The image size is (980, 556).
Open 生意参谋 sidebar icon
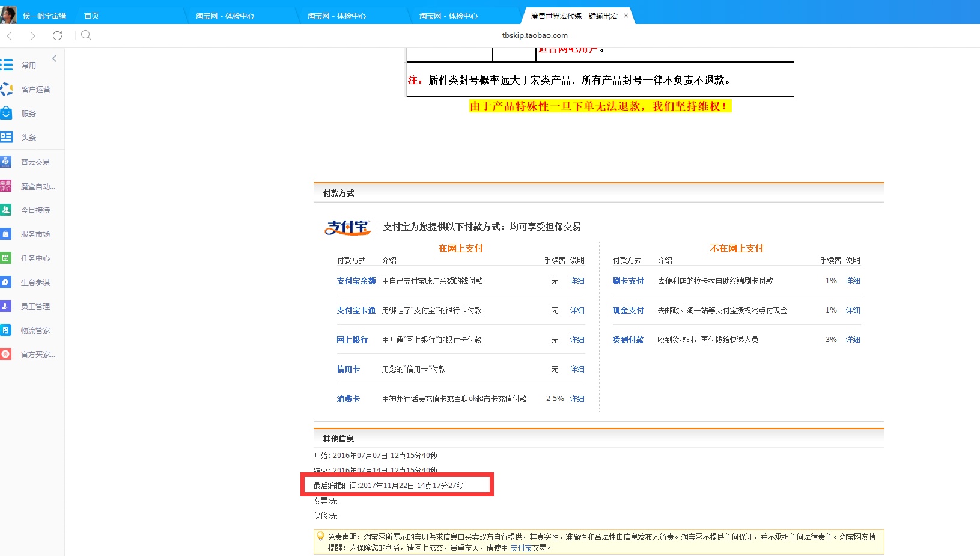5,282
